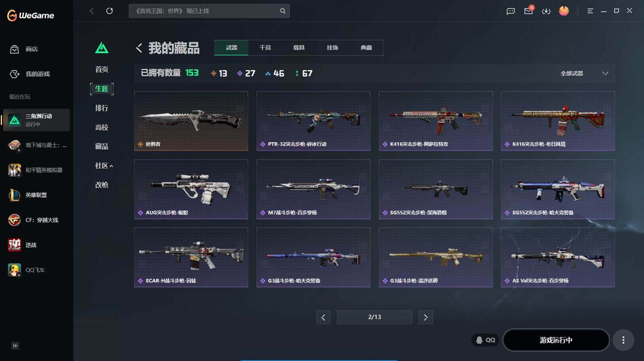The image size is (644, 361).
Task: Click the search input field
Action: pos(205,11)
